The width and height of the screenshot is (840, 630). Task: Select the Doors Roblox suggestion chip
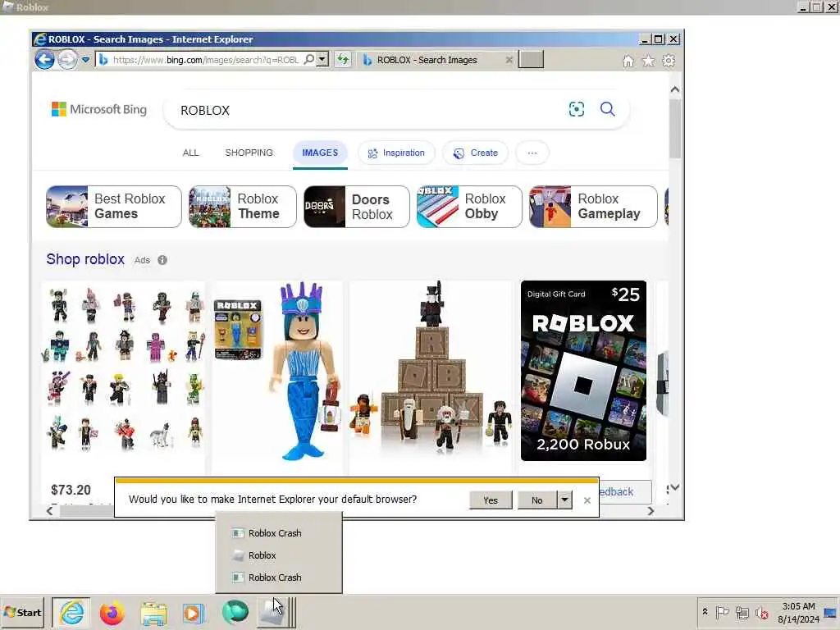pyautogui.click(x=356, y=206)
